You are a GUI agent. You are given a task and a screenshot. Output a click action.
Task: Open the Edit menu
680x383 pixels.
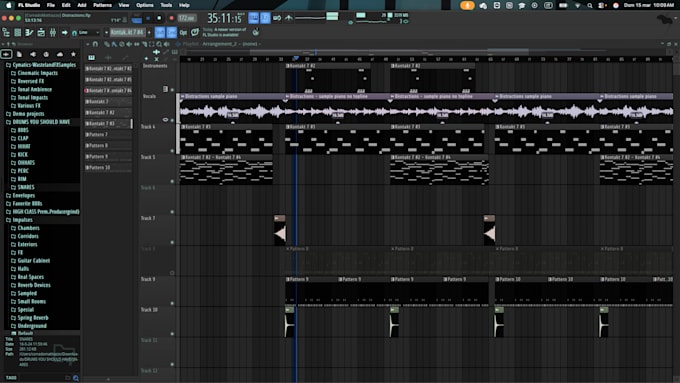pyautogui.click(x=66, y=5)
